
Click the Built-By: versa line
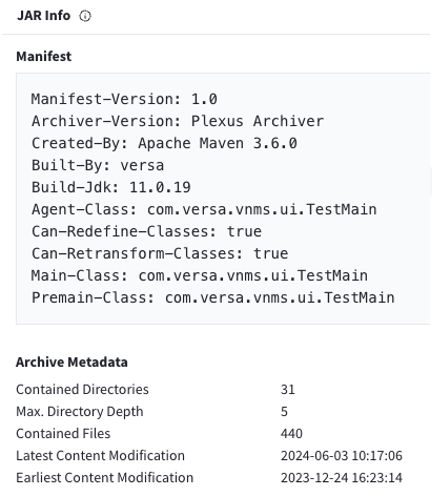tap(98, 165)
